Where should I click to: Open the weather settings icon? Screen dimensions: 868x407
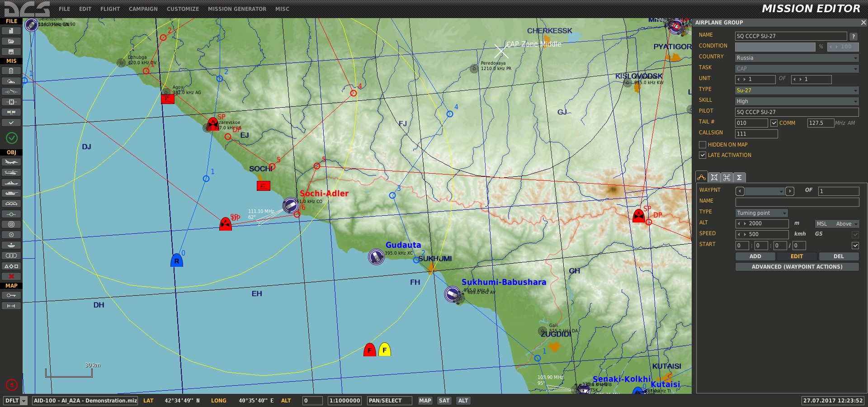coord(11,81)
